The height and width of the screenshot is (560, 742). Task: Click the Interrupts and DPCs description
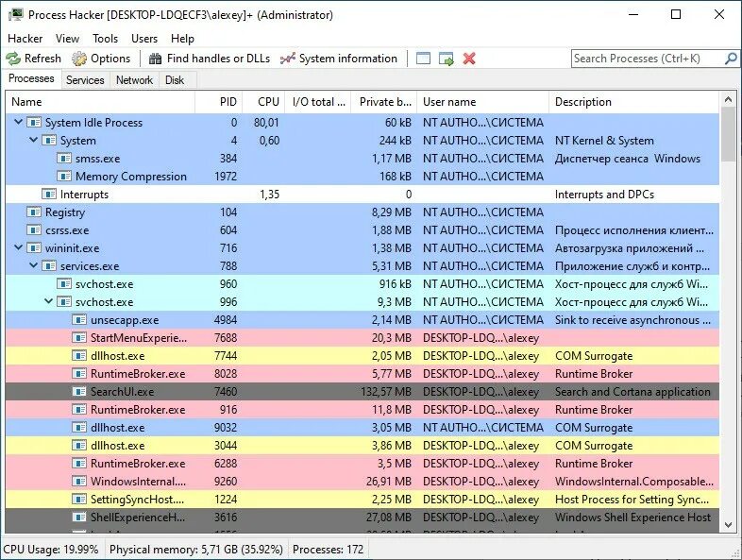604,195
